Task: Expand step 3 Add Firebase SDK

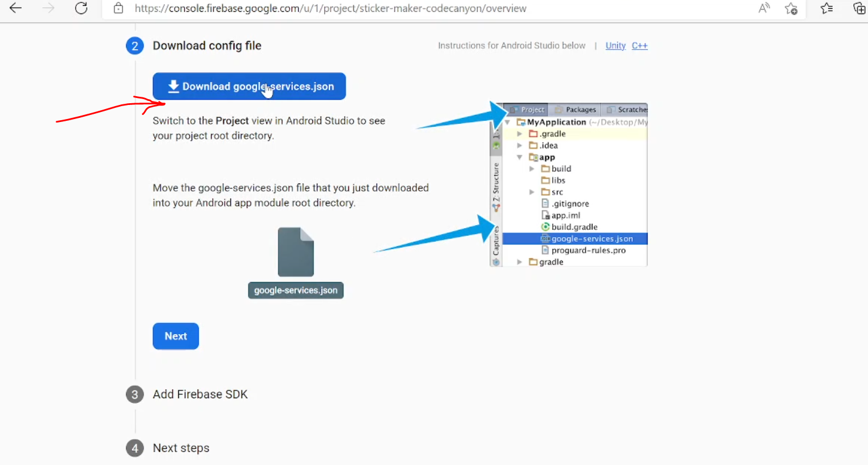Action: point(200,394)
